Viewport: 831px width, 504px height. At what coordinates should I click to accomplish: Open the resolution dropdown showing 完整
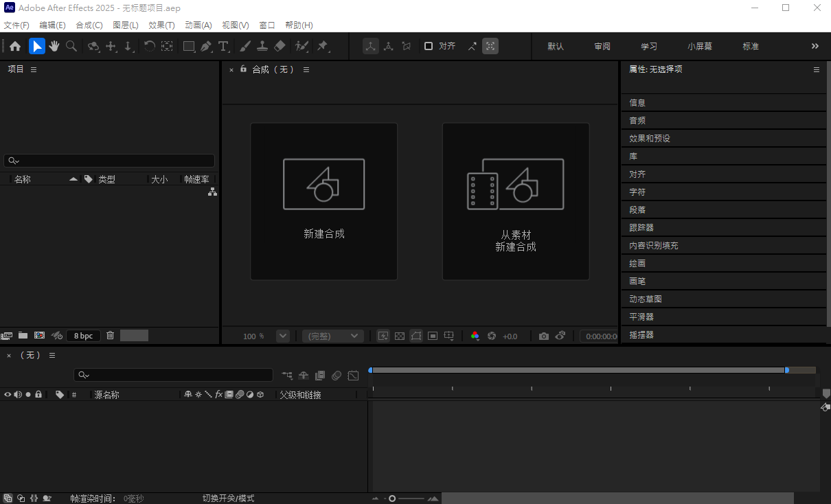(x=333, y=336)
